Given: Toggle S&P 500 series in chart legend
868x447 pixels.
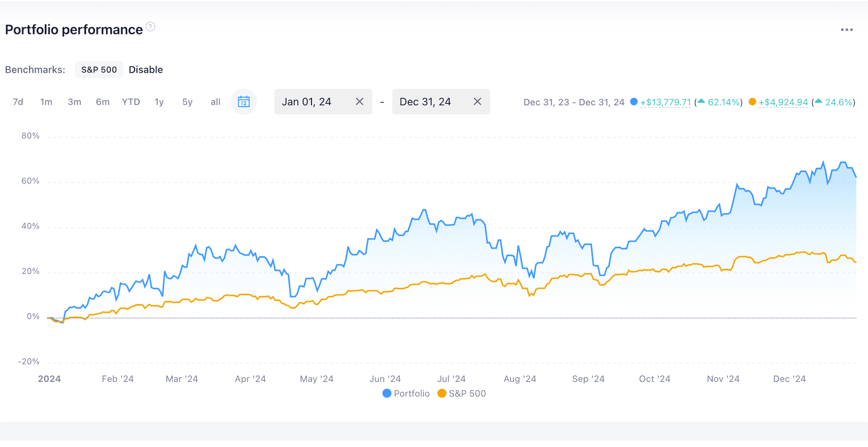Looking at the screenshot, I should click(462, 393).
